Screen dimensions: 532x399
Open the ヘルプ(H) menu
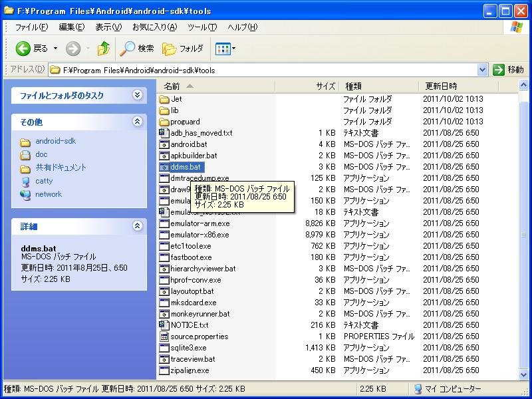[x=243, y=27]
